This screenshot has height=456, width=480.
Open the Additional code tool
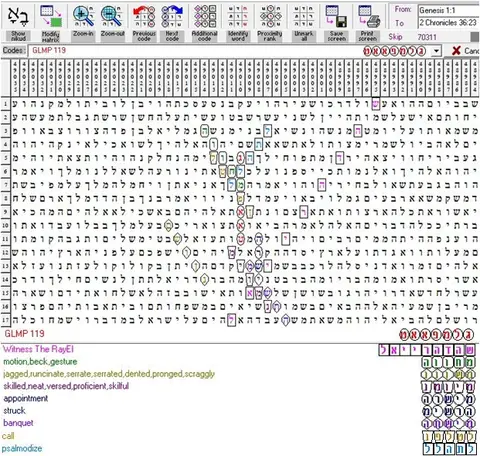click(205, 16)
